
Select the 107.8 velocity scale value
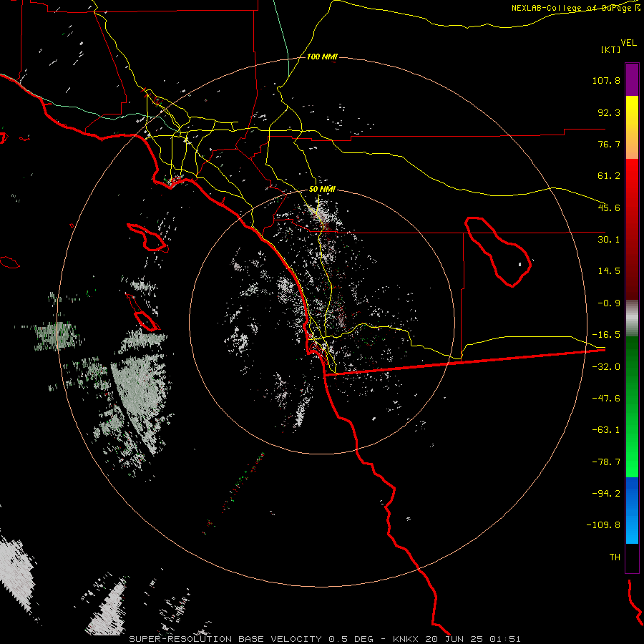pyautogui.click(x=606, y=80)
